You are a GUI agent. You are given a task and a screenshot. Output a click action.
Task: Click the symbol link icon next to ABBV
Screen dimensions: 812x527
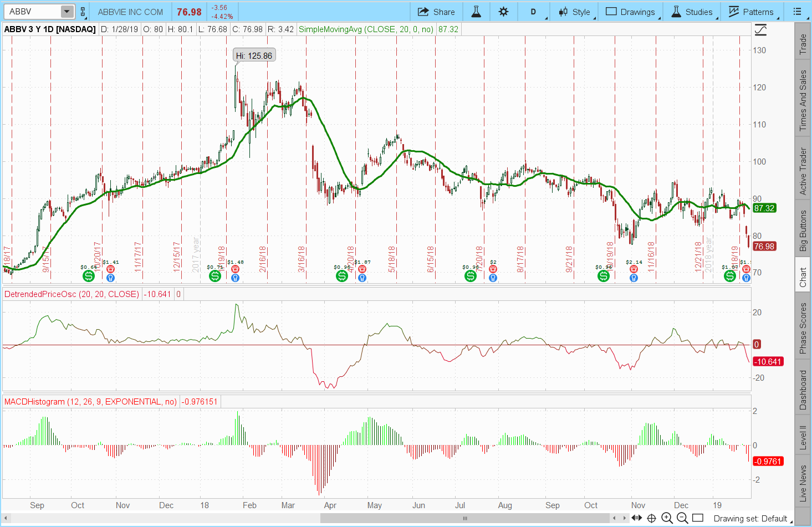tap(83, 12)
